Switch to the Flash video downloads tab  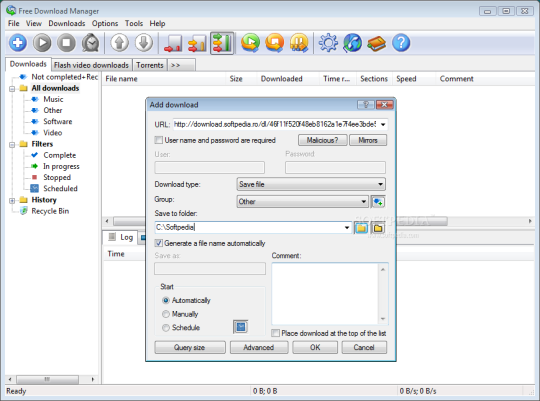pos(91,65)
